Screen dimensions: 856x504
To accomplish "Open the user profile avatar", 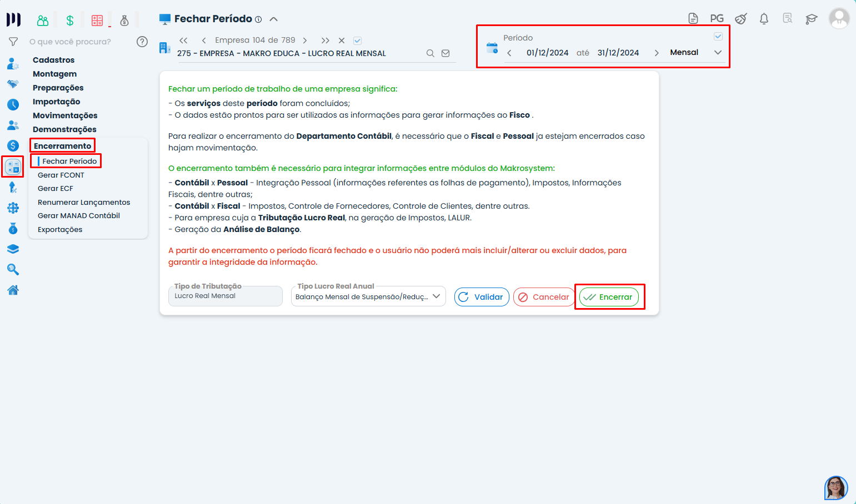I will (839, 18).
